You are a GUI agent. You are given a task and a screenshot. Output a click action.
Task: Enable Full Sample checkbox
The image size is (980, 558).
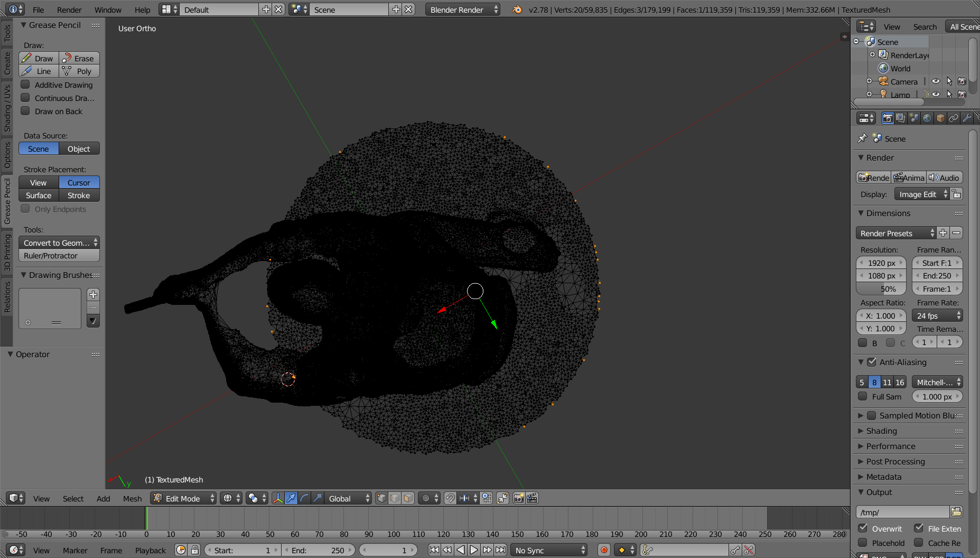[863, 396]
